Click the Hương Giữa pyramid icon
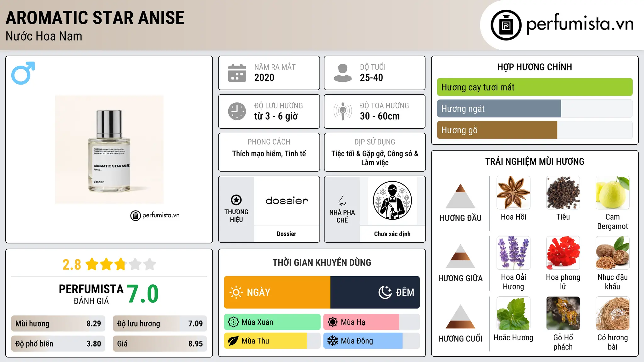The height and width of the screenshot is (362, 644). pyautogui.click(x=460, y=256)
